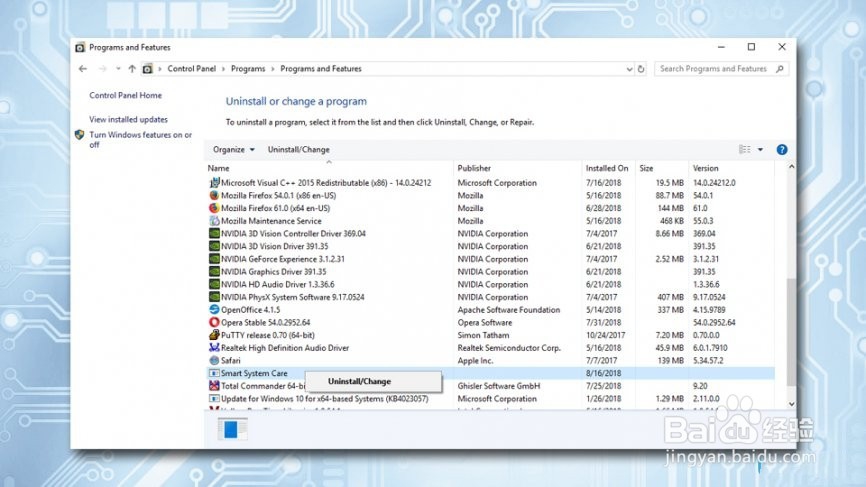This screenshot has height=487, width=866.
Task: Click the scroll up arrow of the list
Action: (791, 167)
